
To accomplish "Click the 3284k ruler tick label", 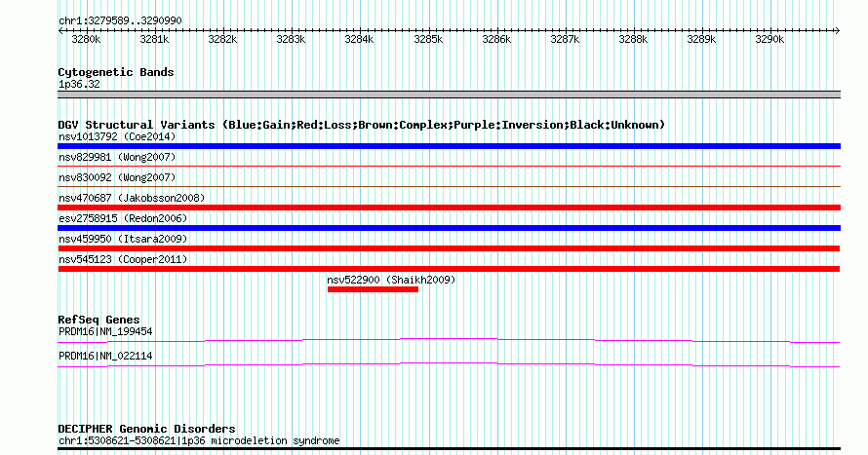I will [359, 39].
